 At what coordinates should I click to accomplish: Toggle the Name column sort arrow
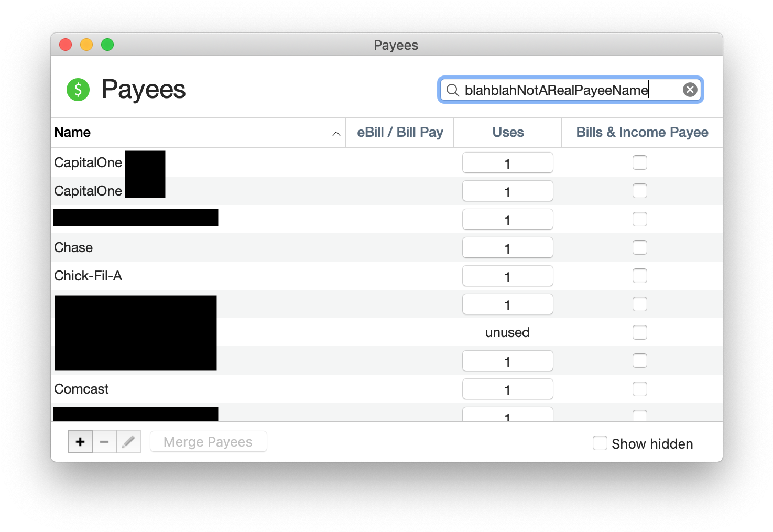pyautogui.click(x=336, y=134)
